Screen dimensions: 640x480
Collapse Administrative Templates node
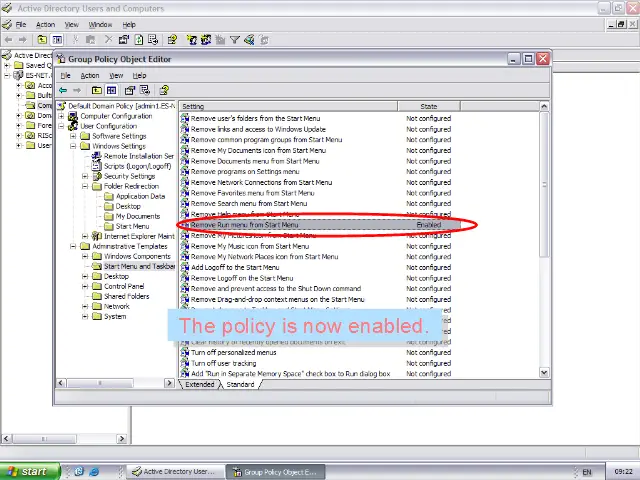pos(73,247)
